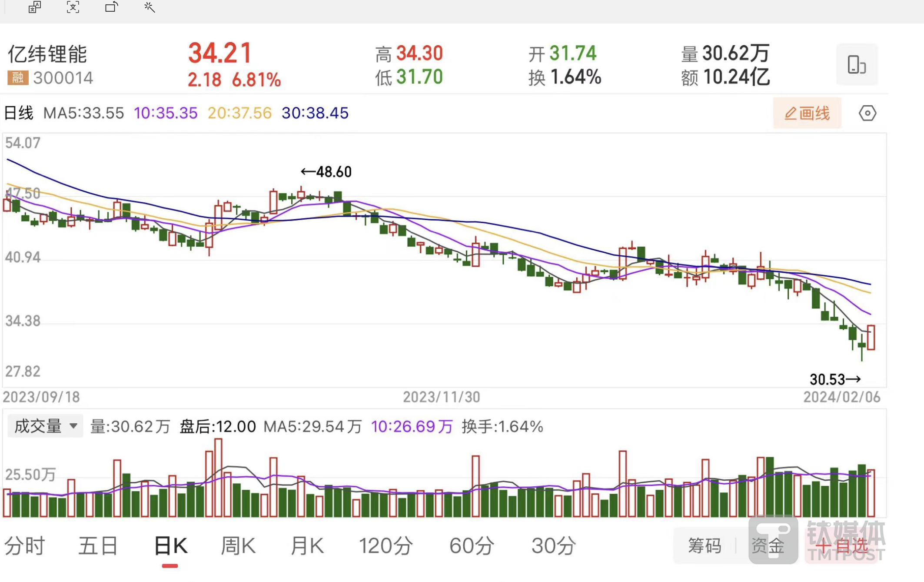Toggle the 筹码 chip distribution button
The width and height of the screenshot is (924, 582).
tap(704, 545)
